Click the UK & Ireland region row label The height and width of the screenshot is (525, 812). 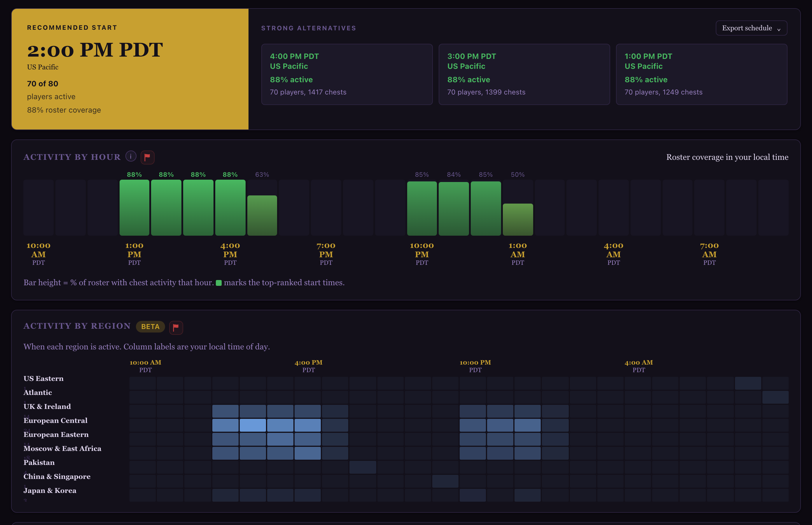pyautogui.click(x=47, y=406)
